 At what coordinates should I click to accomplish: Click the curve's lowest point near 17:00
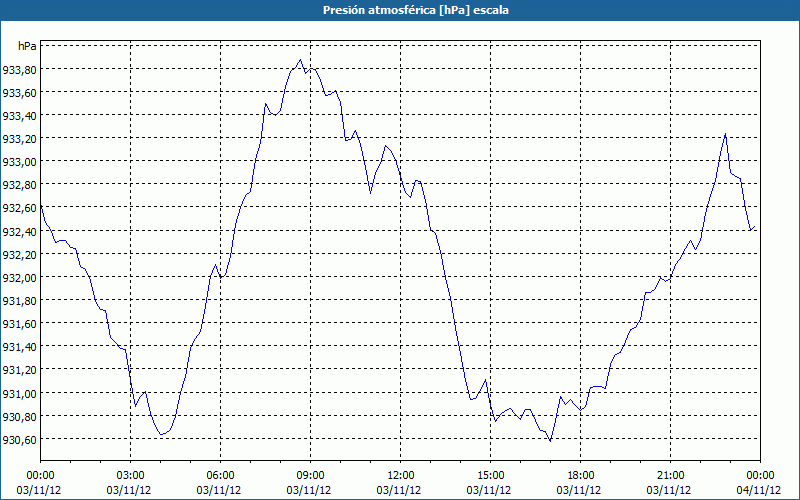550,441
